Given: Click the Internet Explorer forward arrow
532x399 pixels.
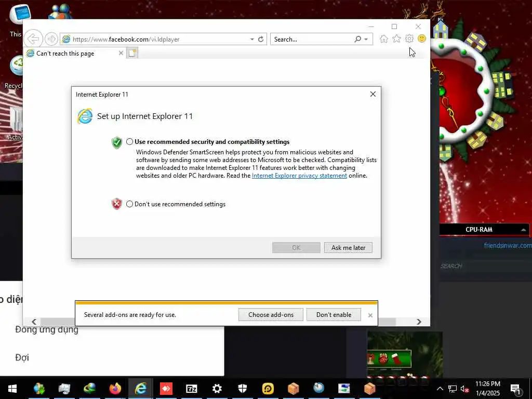Looking at the screenshot, I should [x=51, y=39].
